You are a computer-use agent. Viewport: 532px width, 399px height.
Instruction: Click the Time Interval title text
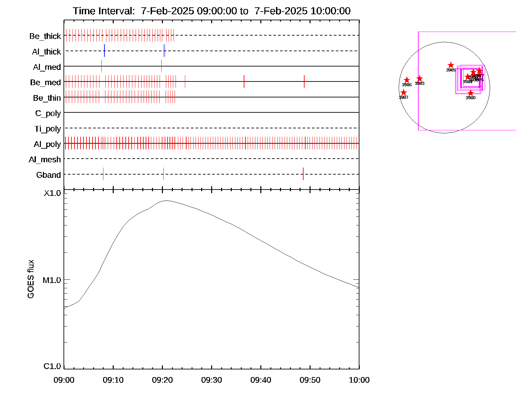click(211, 11)
